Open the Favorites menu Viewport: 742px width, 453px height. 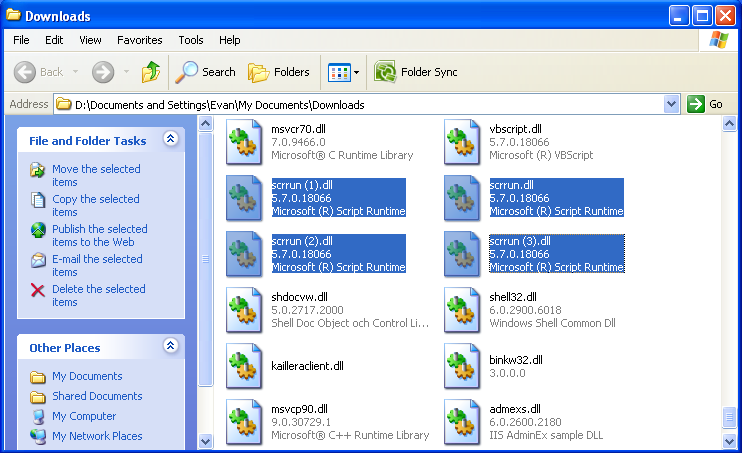pyautogui.click(x=140, y=40)
